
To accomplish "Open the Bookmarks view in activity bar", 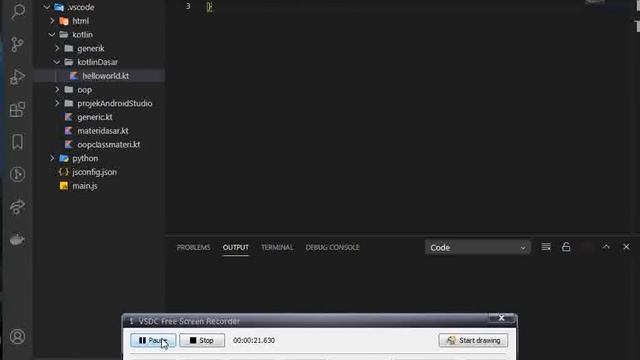I will [x=17, y=142].
